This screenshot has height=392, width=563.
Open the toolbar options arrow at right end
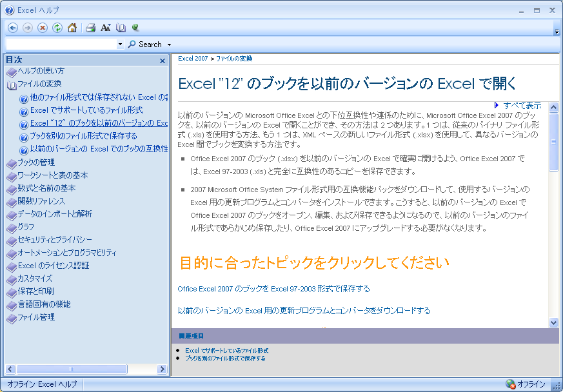pos(557,32)
